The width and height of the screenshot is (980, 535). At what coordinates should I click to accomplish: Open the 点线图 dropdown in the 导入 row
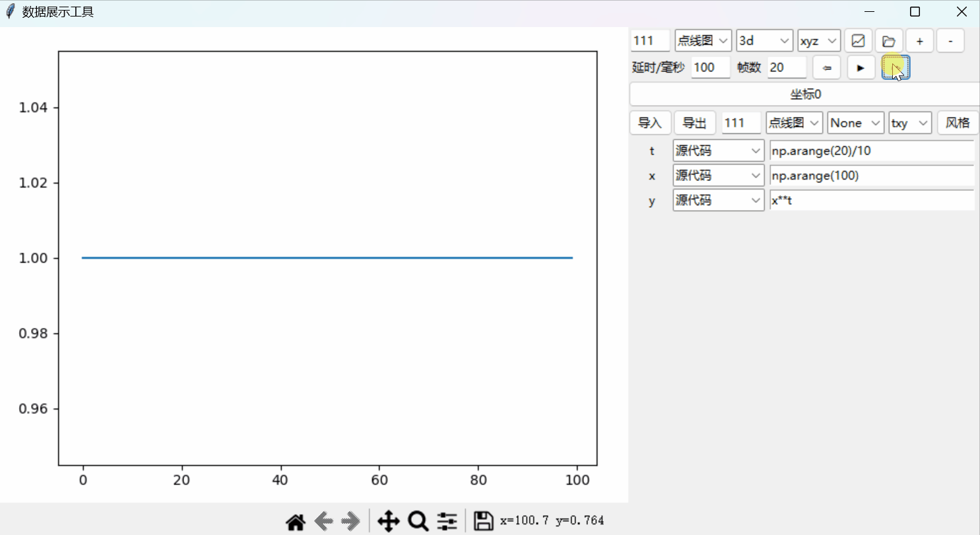795,123
